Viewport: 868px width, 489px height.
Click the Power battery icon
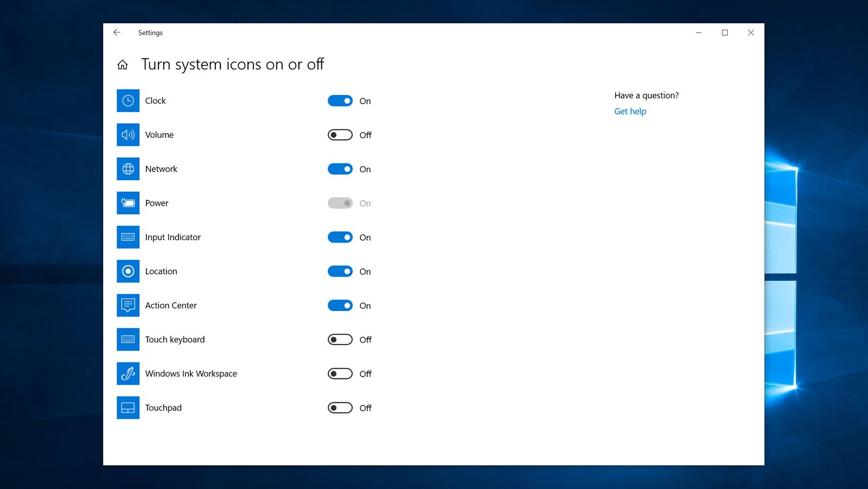[x=127, y=202]
